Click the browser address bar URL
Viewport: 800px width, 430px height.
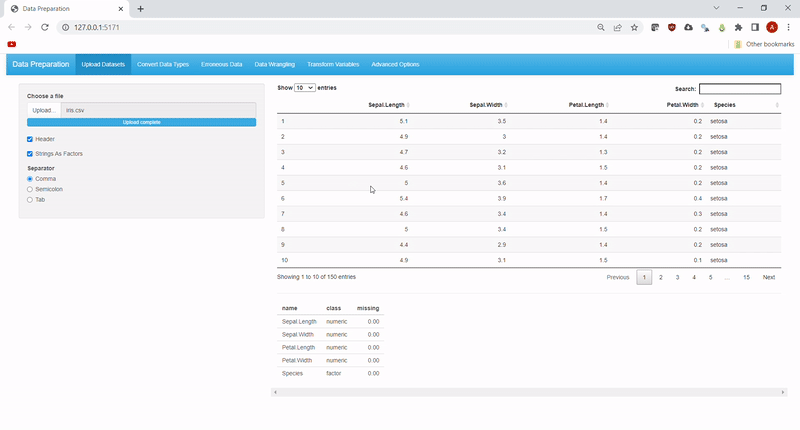click(x=97, y=28)
